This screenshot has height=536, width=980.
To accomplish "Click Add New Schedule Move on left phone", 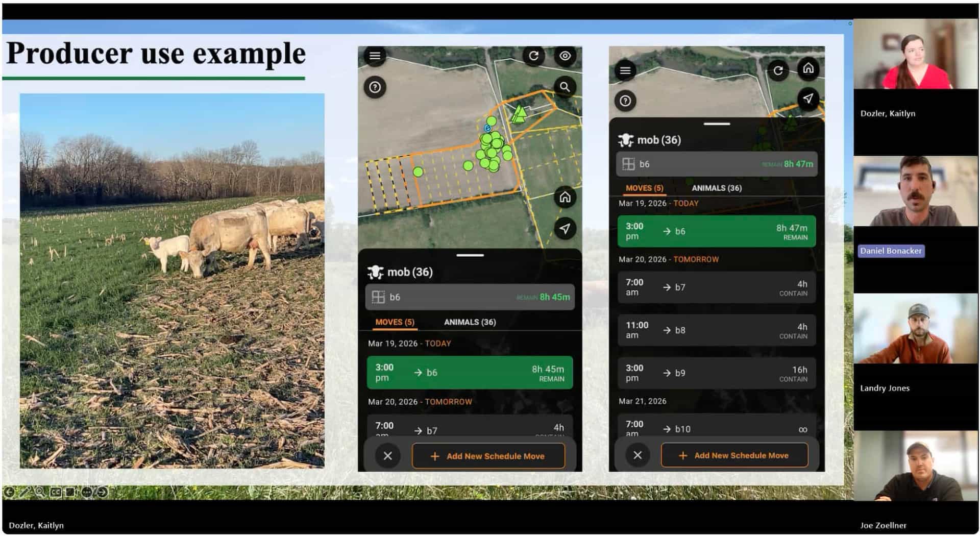I will pyautogui.click(x=488, y=456).
